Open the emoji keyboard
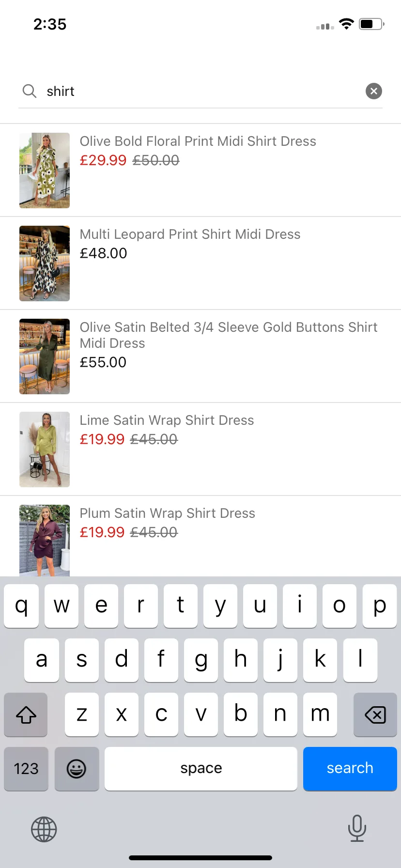This screenshot has height=868, width=401. click(x=77, y=769)
